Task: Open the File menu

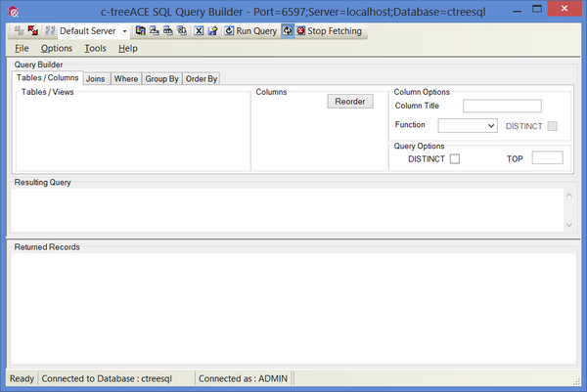Action: point(22,48)
